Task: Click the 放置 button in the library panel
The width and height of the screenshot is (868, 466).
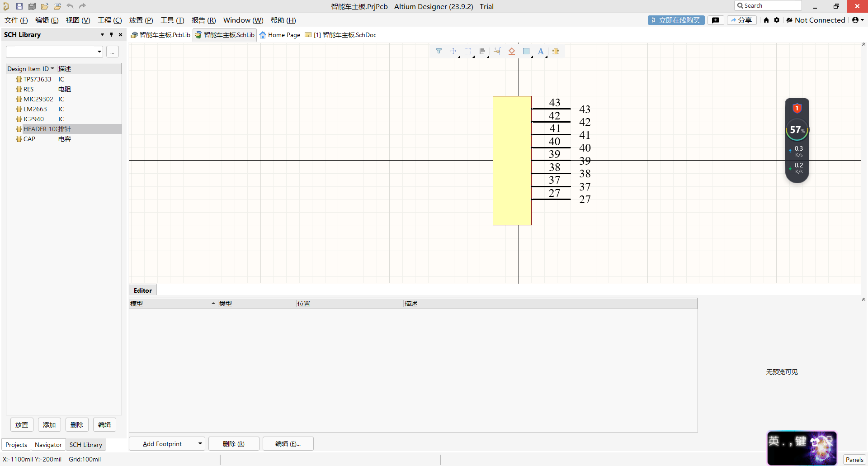Action: tap(22, 425)
